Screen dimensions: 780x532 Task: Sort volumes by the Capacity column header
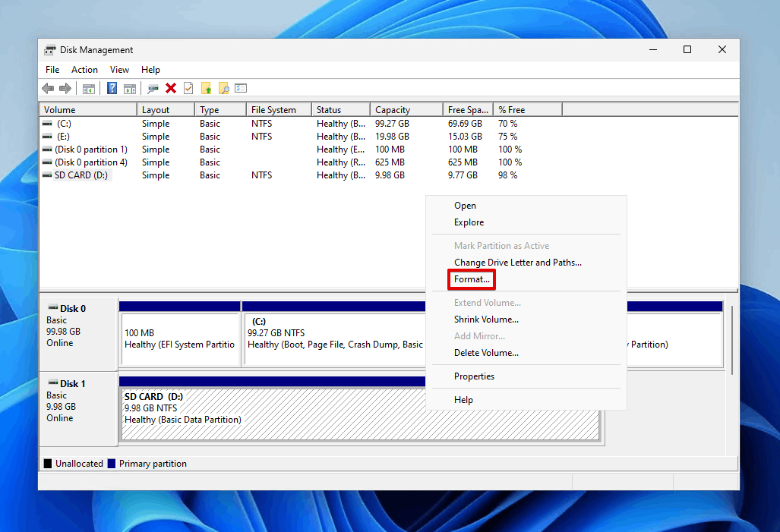tap(395, 109)
